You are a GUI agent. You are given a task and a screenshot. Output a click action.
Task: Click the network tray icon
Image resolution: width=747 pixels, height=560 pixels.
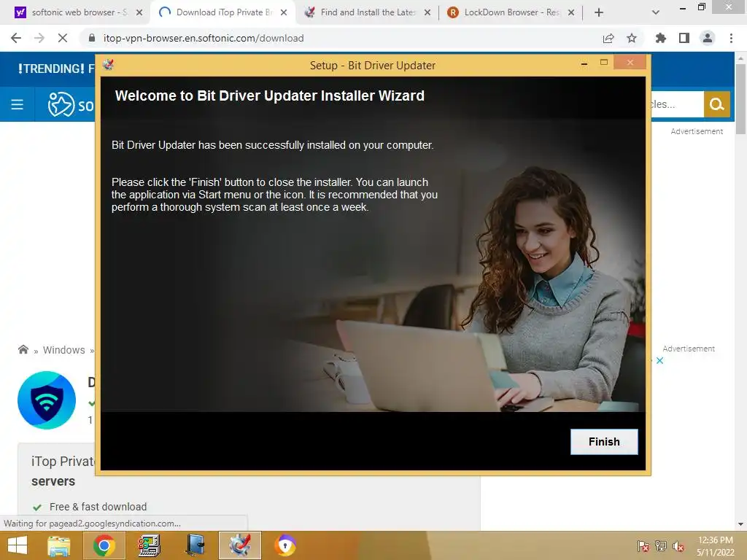click(x=660, y=546)
